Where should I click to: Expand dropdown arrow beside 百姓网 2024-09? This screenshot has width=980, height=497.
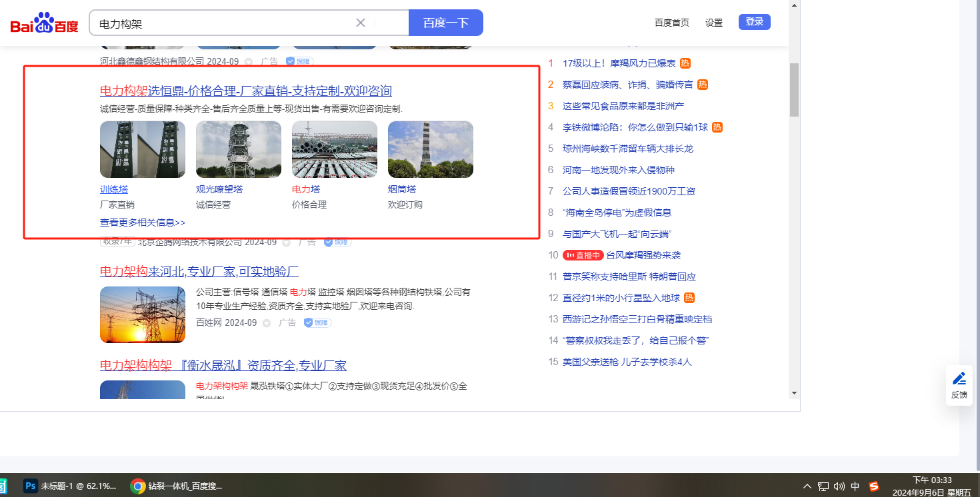(x=267, y=323)
